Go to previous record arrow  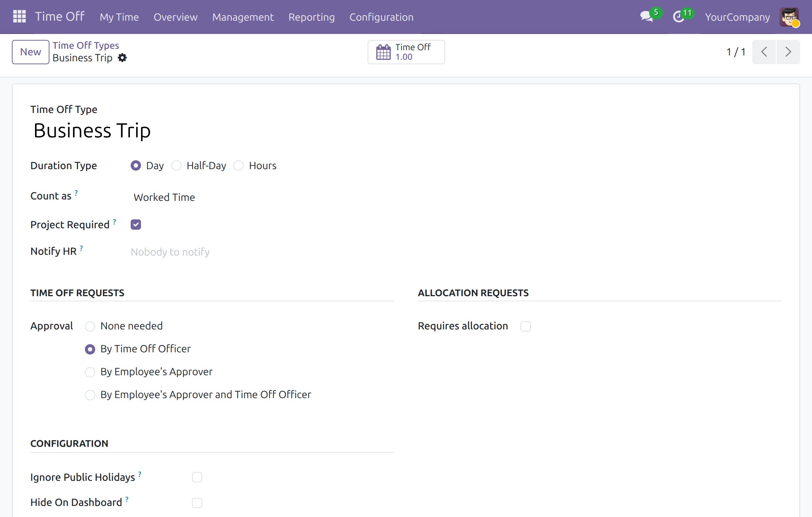click(x=764, y=52)
